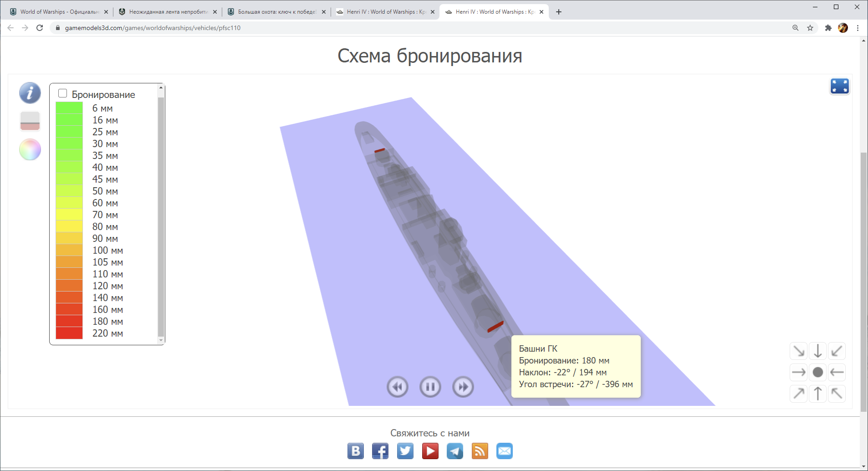The height and width of the screenshot is (471, 868).
Task: Open browser extensions puzzle icon
Action: click(x=828, y=28)
